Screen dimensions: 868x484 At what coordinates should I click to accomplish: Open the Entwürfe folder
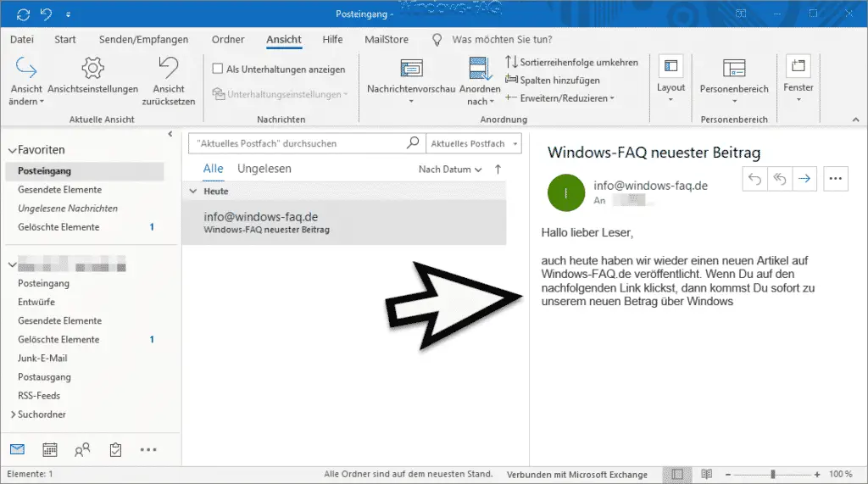pyautogui.click(x=36, y=302)
